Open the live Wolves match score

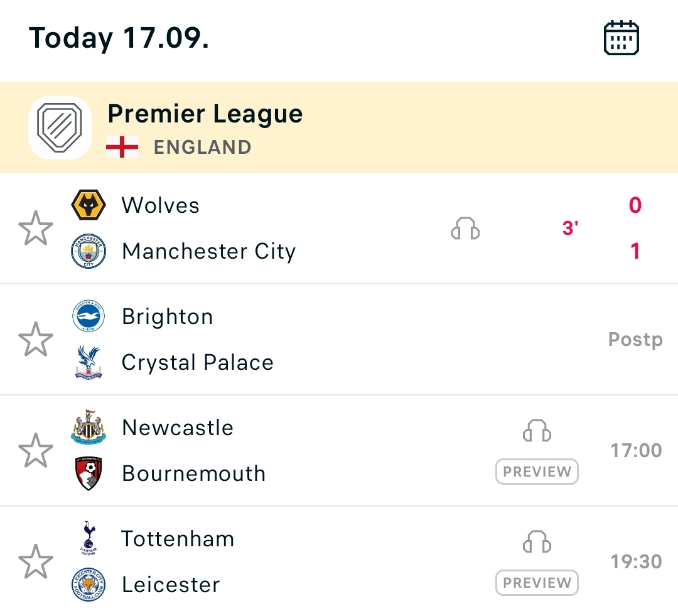click(635, 228)
